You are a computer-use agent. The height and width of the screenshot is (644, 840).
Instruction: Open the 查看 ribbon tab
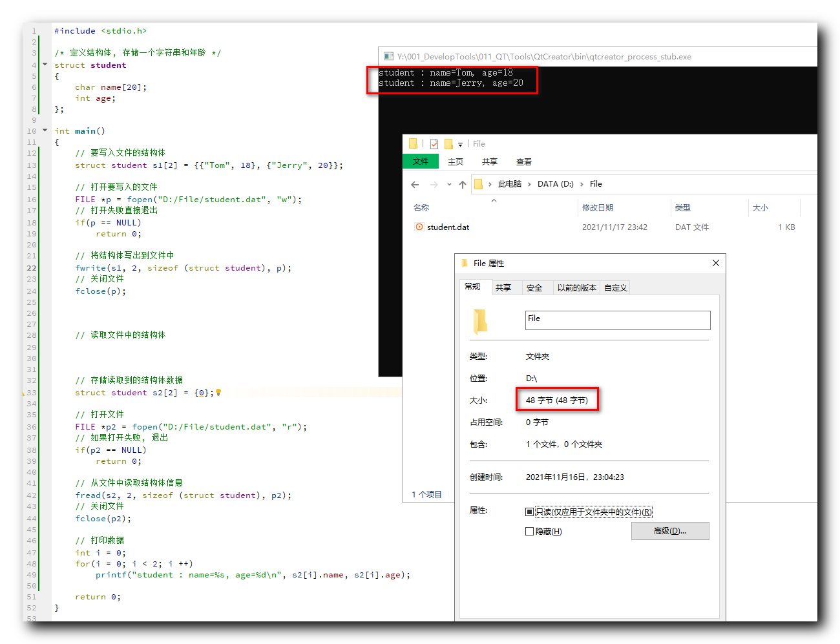524,161
